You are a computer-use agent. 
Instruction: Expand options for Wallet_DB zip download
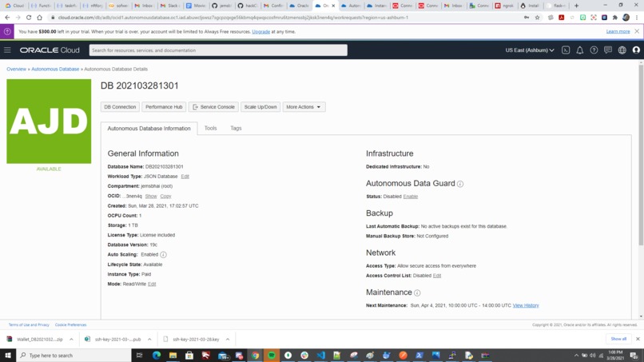[x=71, y=340]
